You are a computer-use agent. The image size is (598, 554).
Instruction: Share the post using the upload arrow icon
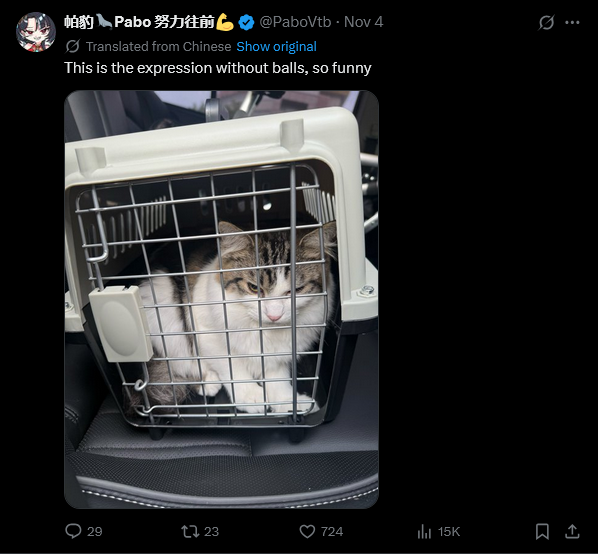point(572,531)
